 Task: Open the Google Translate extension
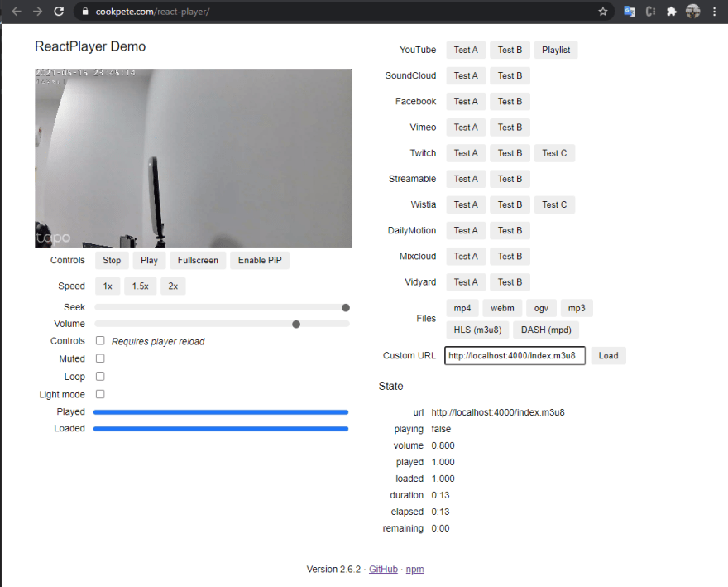[629, 12]
